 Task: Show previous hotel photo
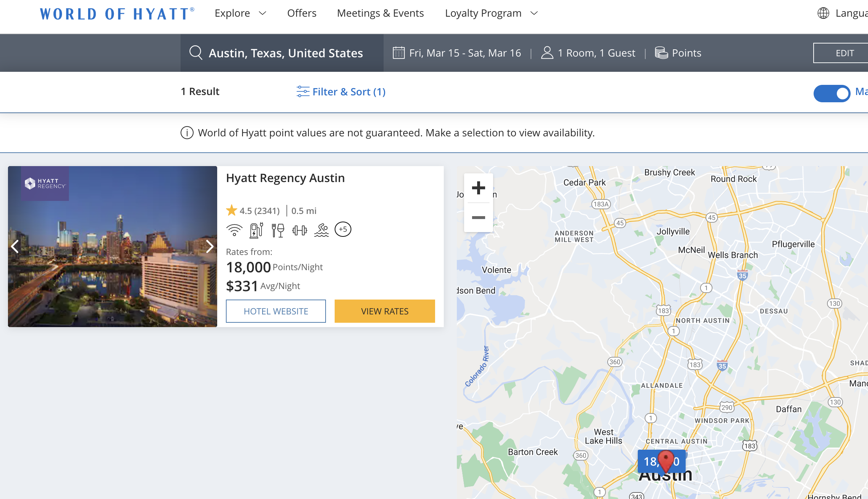pos(15,247)
